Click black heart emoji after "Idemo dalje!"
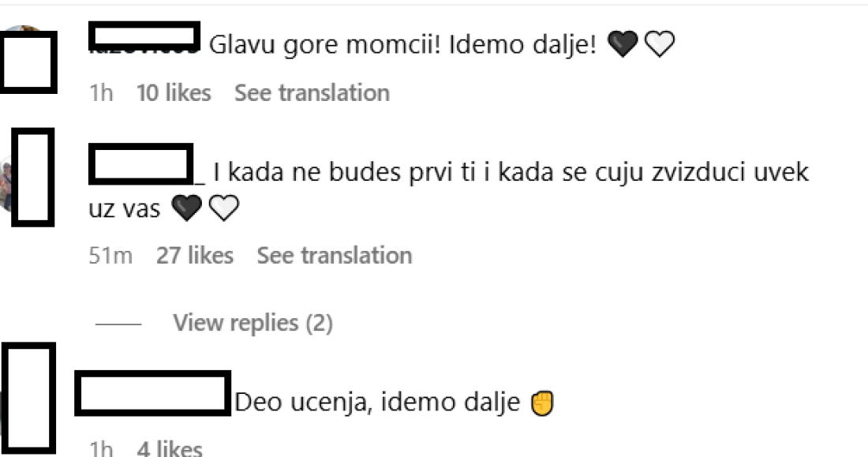The width and height of the screenshot is (868, 457). click(x=623, y=46)
